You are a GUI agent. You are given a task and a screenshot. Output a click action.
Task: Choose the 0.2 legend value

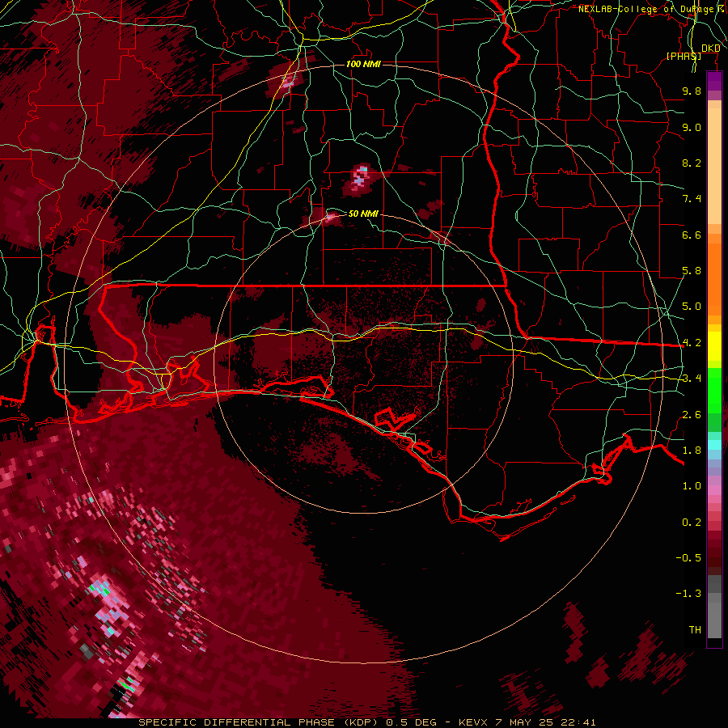[692, 523]
